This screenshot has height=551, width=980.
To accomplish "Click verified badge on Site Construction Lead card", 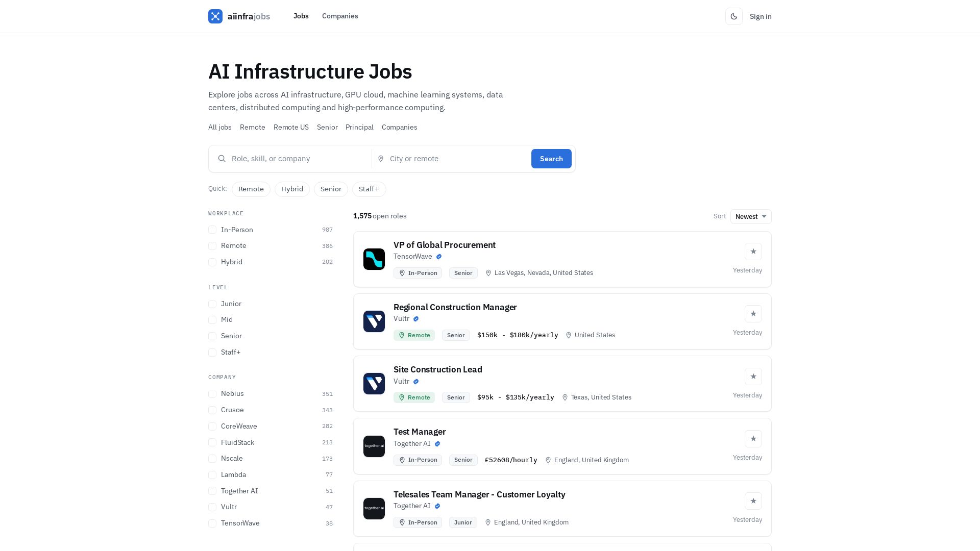I will click(416, 382).
